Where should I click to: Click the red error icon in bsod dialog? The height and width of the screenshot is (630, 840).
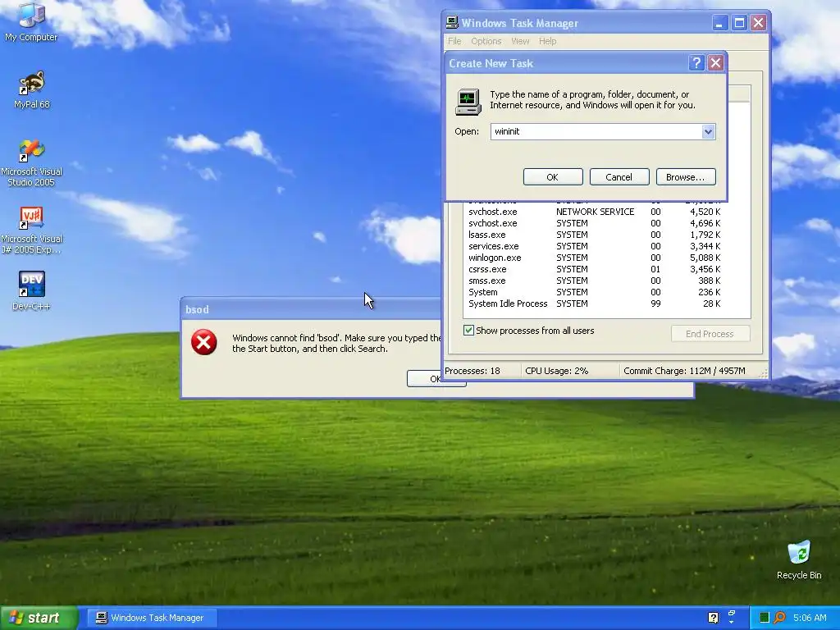[204, 342]
